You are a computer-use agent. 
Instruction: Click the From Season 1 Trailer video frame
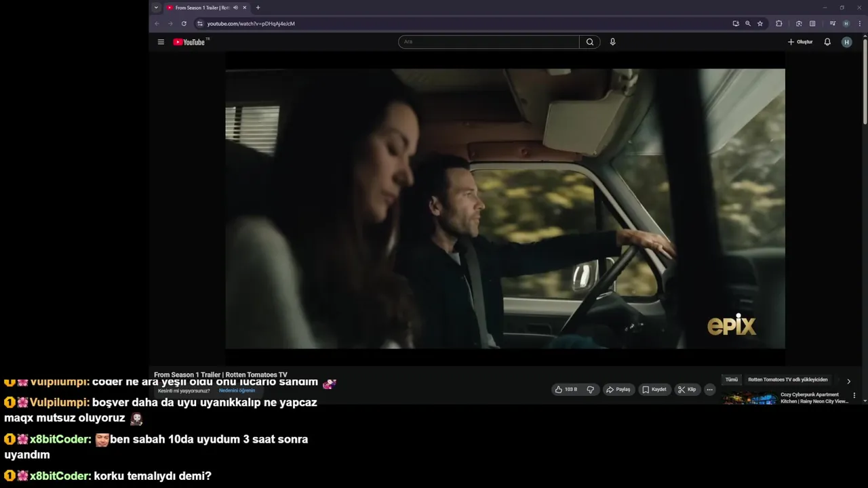tap(505, 209)
